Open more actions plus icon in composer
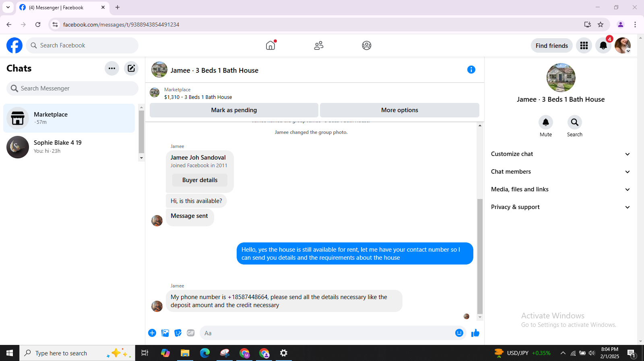This screenshot has width=644, height=361. click(x=152, y=333)
